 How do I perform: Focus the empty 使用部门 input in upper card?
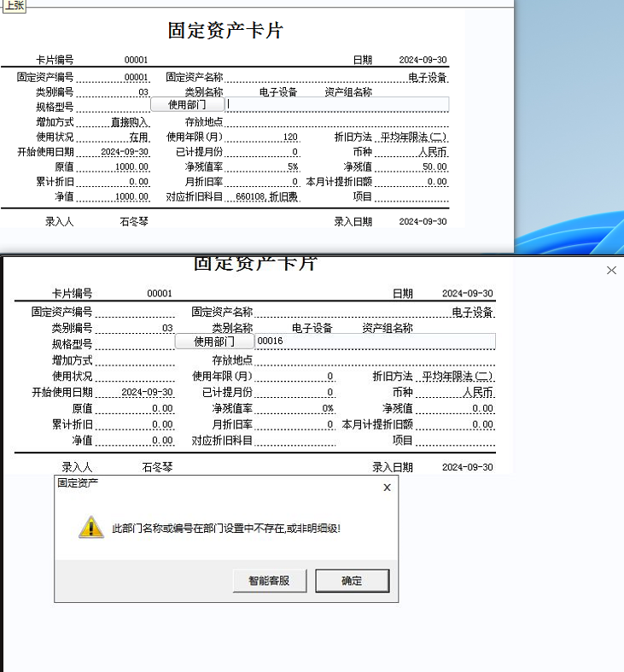(337, 104)
